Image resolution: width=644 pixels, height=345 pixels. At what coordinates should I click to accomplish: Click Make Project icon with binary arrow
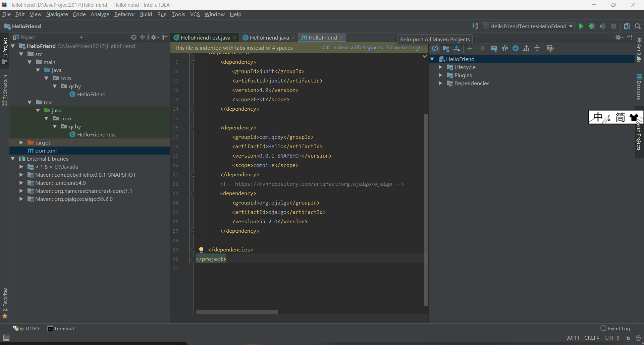[475, 26]
